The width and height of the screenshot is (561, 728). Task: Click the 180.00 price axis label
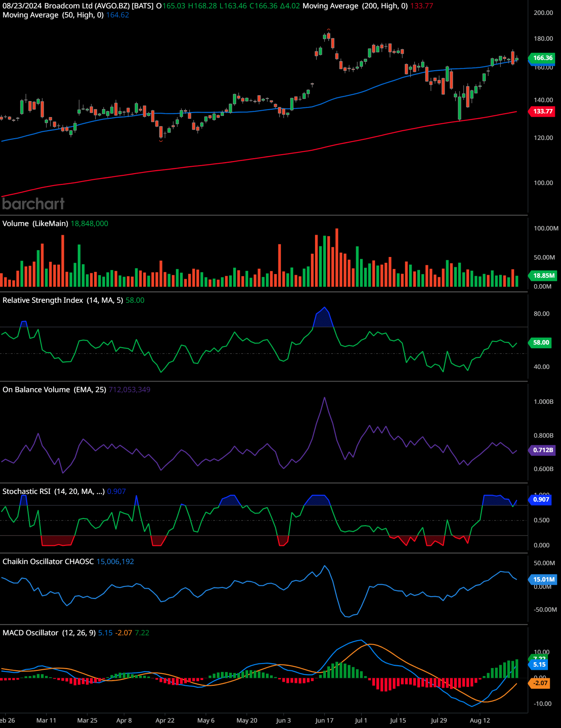[543, 39]
